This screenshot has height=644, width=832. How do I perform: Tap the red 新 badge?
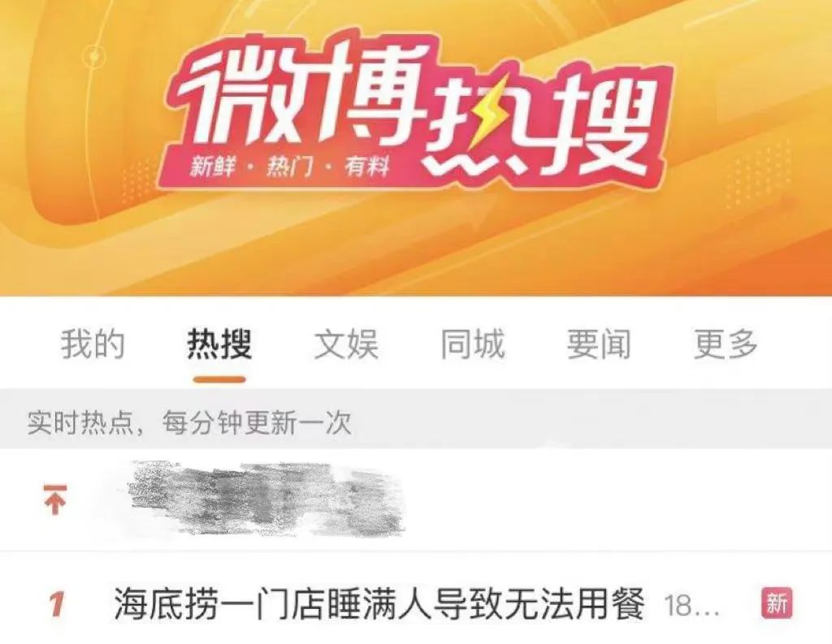[777, 603]
